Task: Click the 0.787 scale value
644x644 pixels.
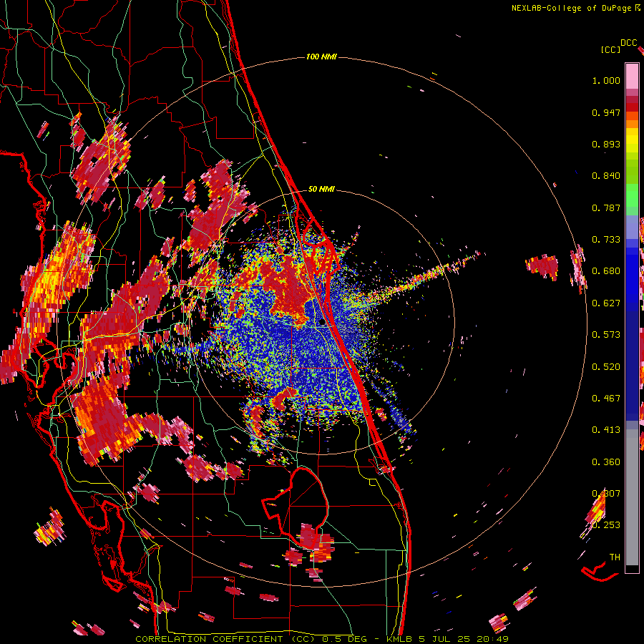Action: point(606,208)
